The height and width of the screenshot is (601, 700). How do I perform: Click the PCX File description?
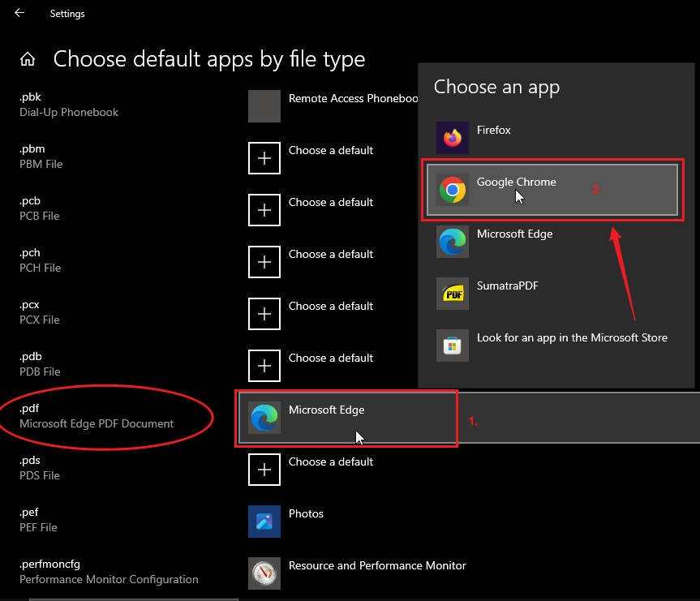[39, 320]
